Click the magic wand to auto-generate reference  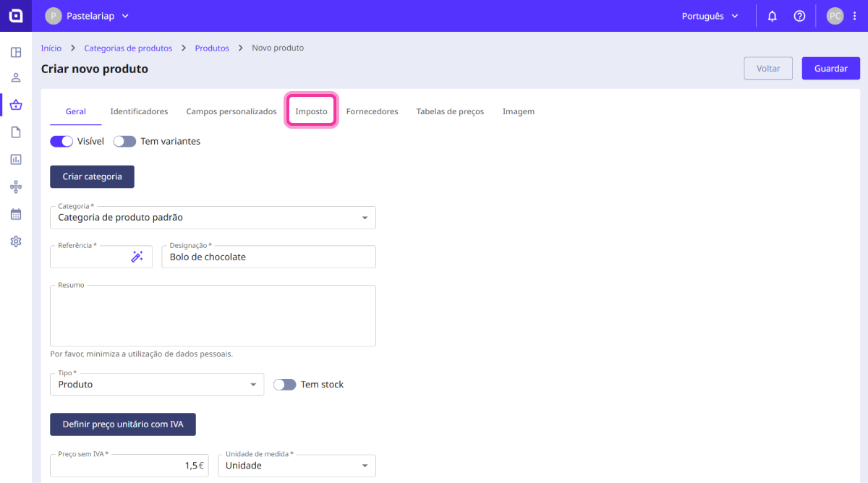[137, 257]
